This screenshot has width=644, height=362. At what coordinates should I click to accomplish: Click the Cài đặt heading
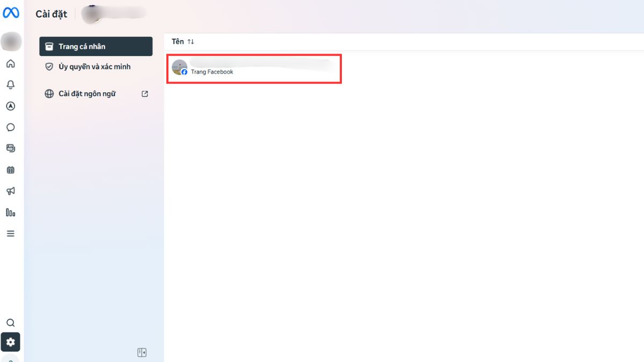[52, 14]
